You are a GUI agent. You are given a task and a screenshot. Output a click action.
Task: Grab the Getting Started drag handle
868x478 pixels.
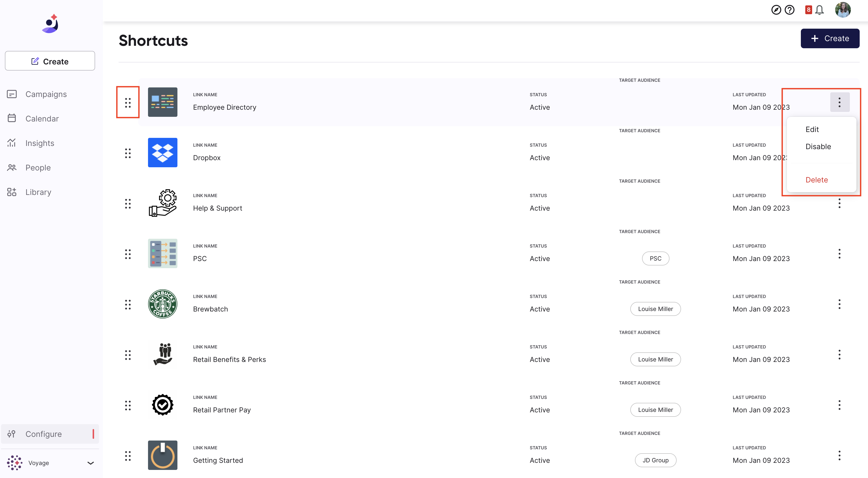pyautogui.click(x=128, y=456)
